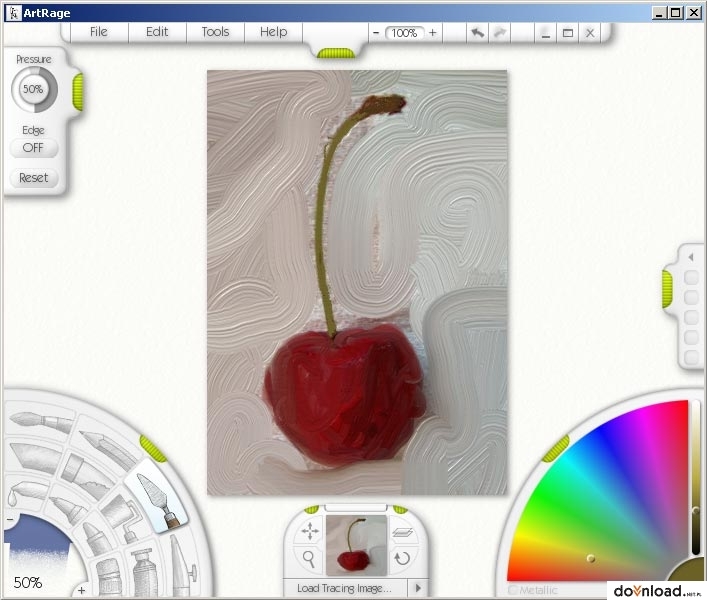Click the 100% zoom level field

[x=404, y=33]
